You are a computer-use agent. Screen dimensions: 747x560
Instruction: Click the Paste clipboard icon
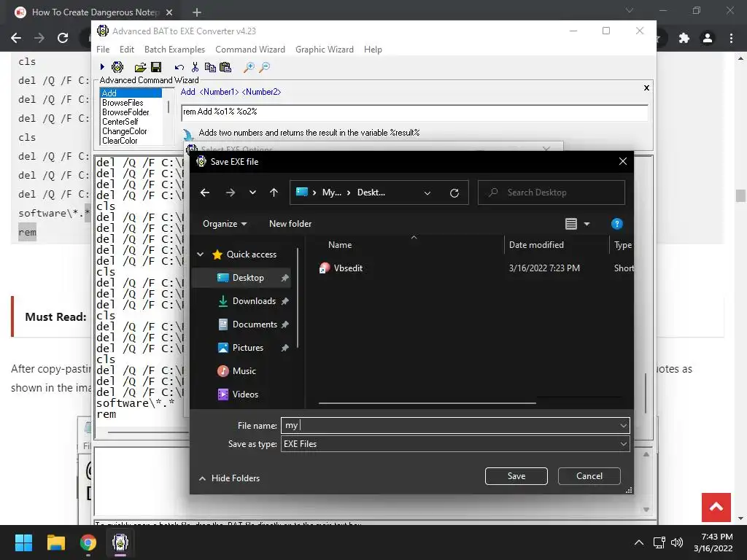225,67
